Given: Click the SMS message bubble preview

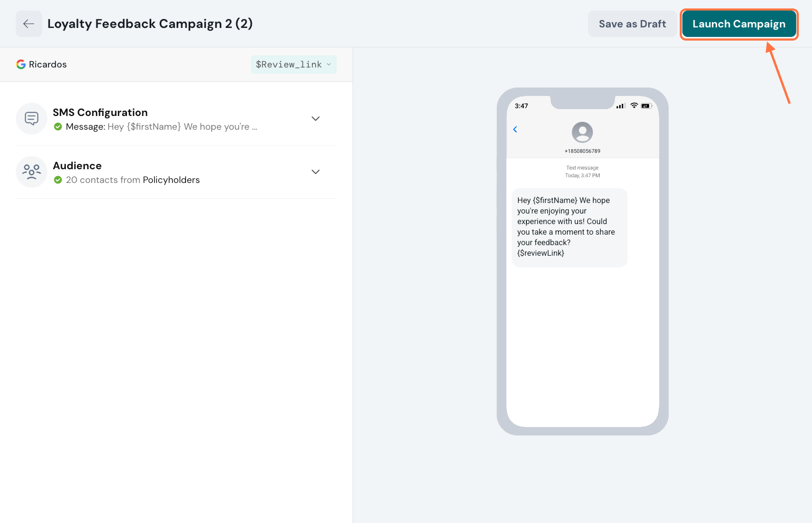Looking at the screenshot, I should point(569,227).
